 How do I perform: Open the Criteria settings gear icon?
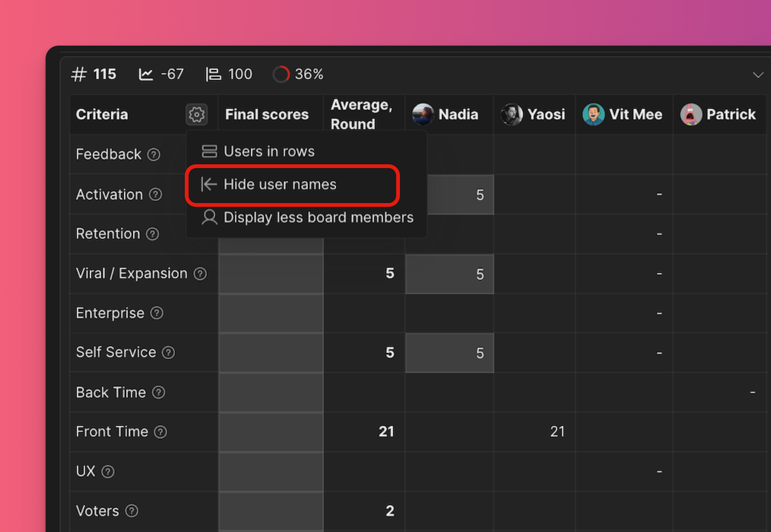197,114
